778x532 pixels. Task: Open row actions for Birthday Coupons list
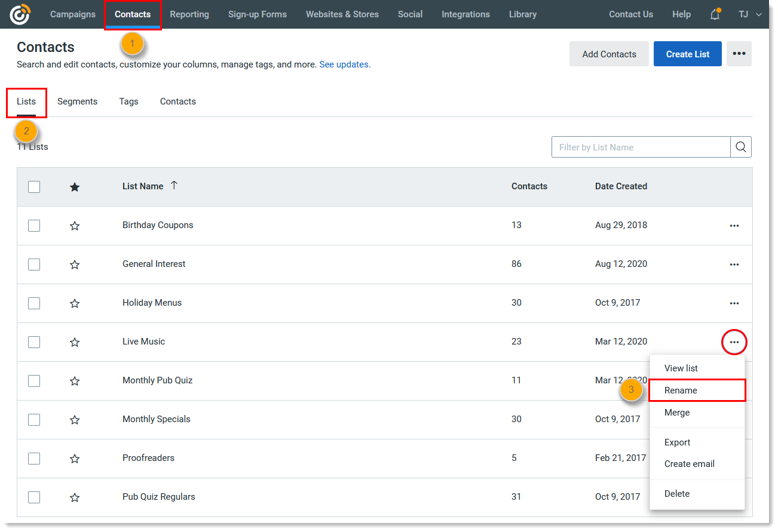734,225
